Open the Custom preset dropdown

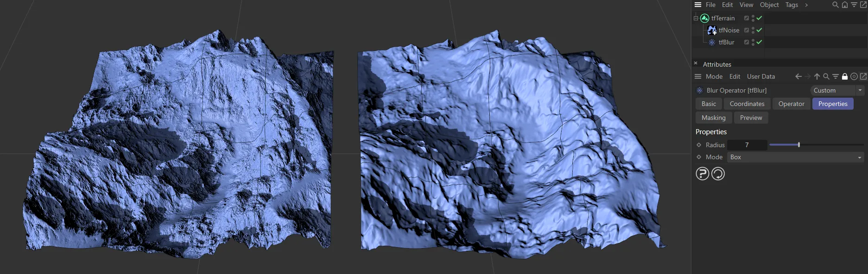(837, 90)
